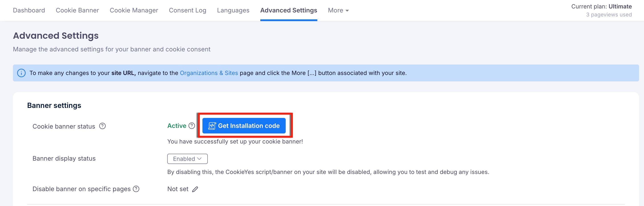Switch to the Cookie Manager tab
This screenshot has width=644, height=206.
[x=134, y=10]
